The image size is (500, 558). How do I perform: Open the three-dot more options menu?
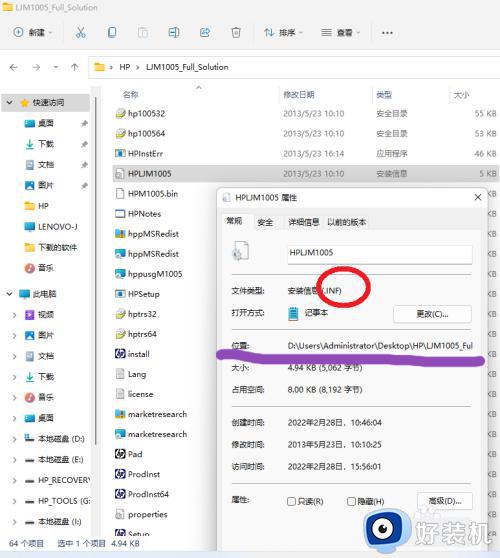387,33
